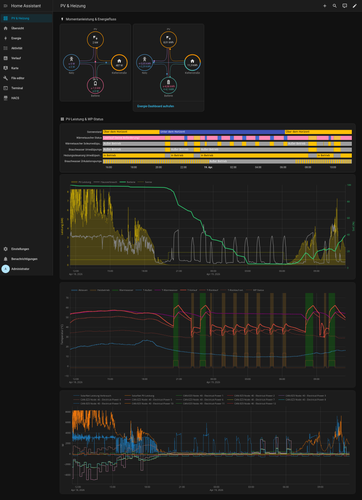The height and width of the screenshot is (500, 362).
Task: Toggle SolarNet PV Leistung in bottom chart legend
Action: click(x=139, y=396)
